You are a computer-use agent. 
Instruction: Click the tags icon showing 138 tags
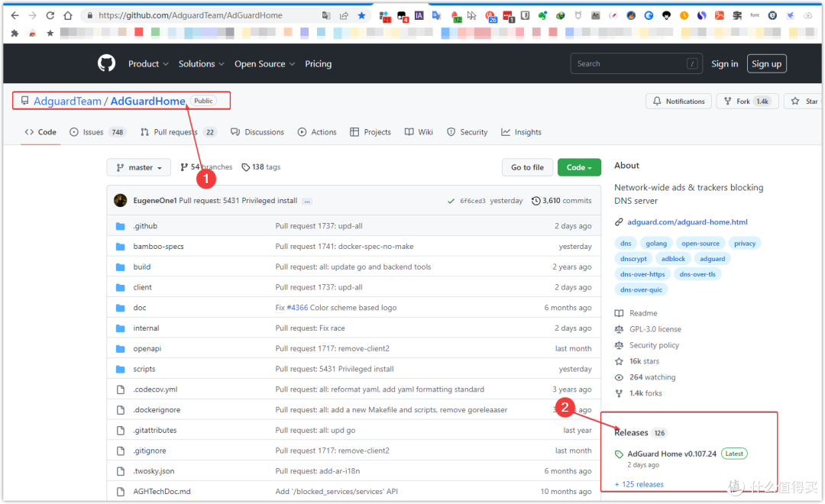click(x=246, y=166)
